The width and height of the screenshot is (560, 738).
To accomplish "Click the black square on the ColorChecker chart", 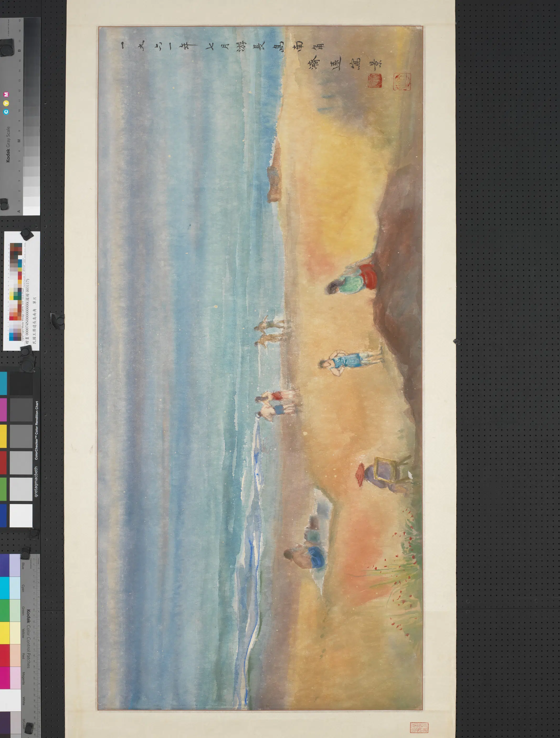I will (x=21, y=383).
